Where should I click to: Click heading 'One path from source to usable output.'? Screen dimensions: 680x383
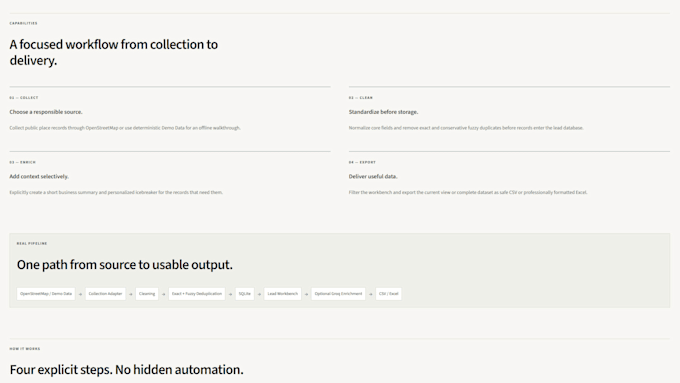point(125,265)
